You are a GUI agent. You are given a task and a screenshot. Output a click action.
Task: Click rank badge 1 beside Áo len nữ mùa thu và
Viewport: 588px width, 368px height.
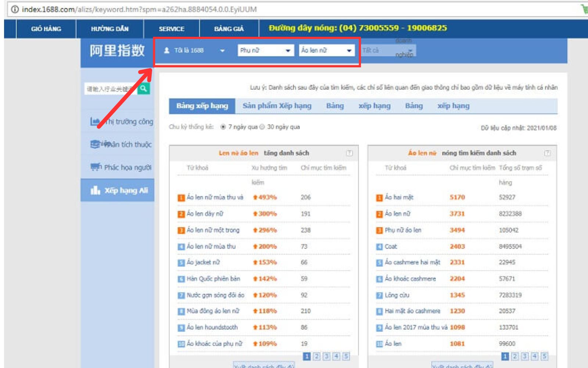tap(181, 198)
